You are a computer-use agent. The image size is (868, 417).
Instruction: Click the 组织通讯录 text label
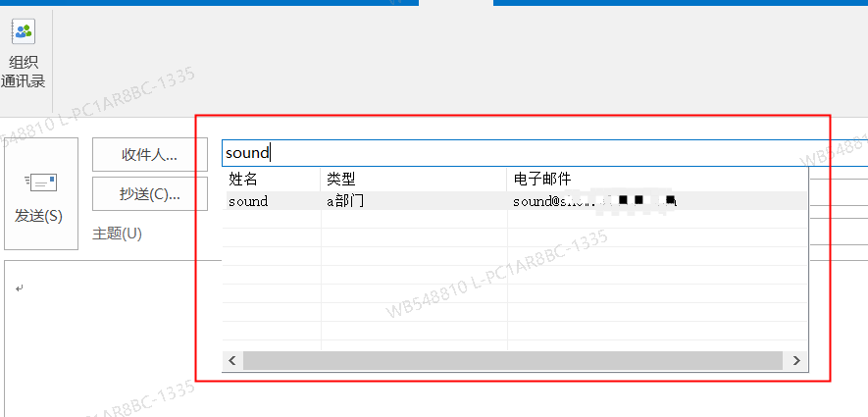[24, 72]
